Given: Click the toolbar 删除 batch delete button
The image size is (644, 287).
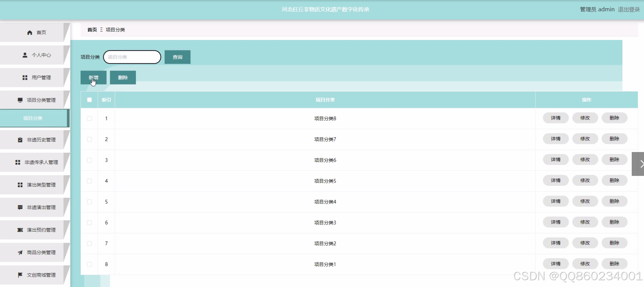Looking at the screenshot, I should (x=123, y=77).
